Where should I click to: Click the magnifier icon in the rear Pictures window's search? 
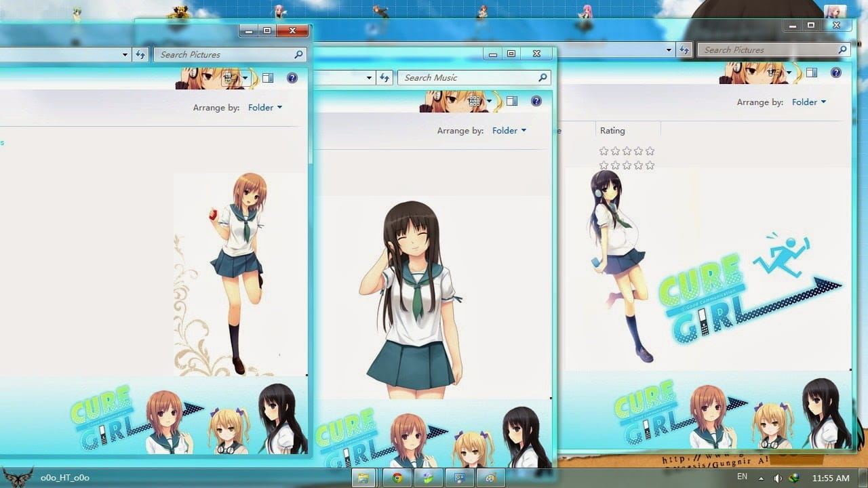click(843, 50)
